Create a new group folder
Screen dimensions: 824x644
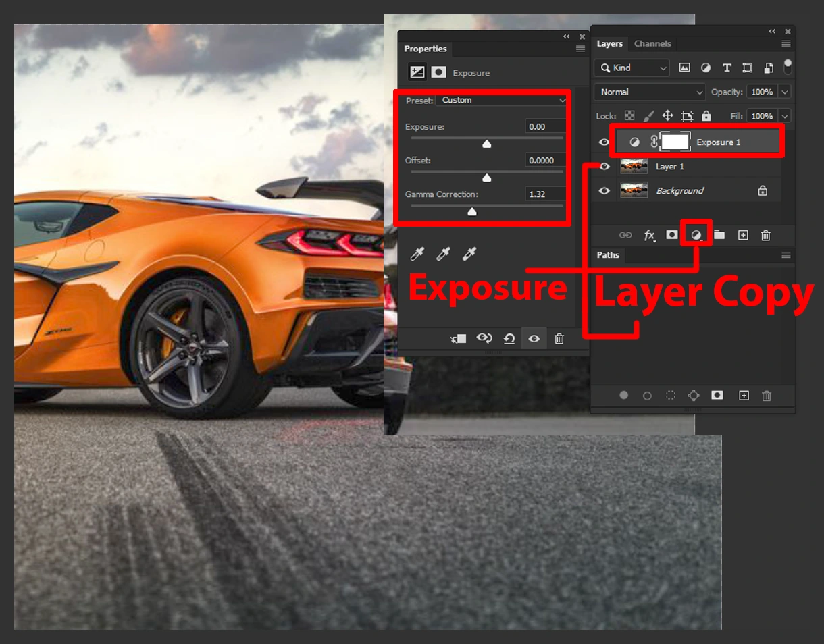[x=719, y=235]
